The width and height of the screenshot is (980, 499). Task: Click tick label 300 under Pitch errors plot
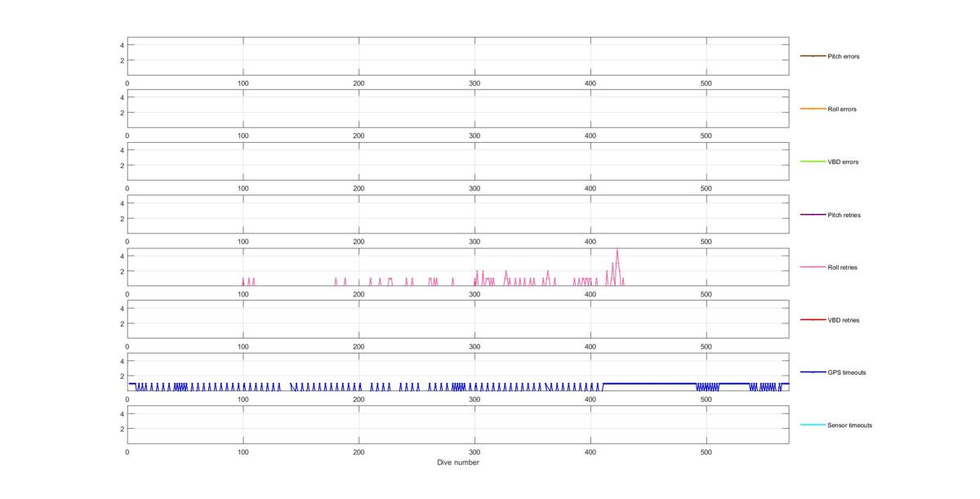click(x=474, y=83)
